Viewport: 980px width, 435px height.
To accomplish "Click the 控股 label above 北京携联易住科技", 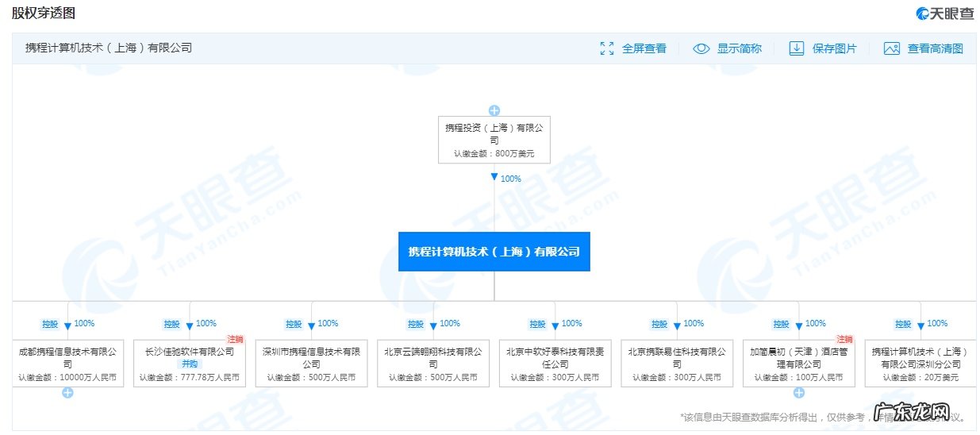I will point(659,324).
